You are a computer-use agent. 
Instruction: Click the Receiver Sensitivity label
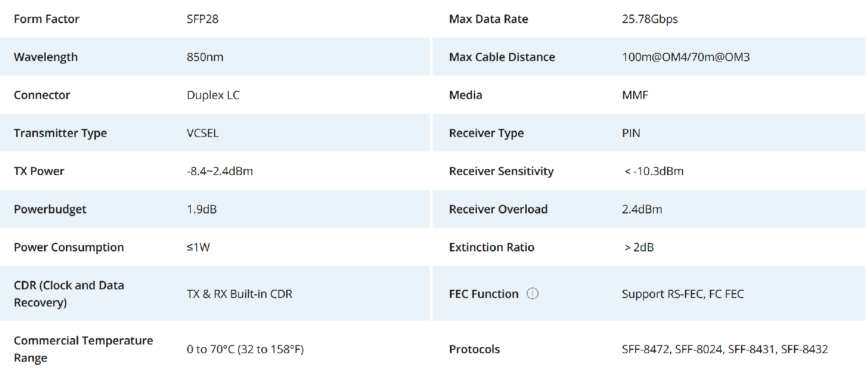pyautogui.click(x=501, y=171)
